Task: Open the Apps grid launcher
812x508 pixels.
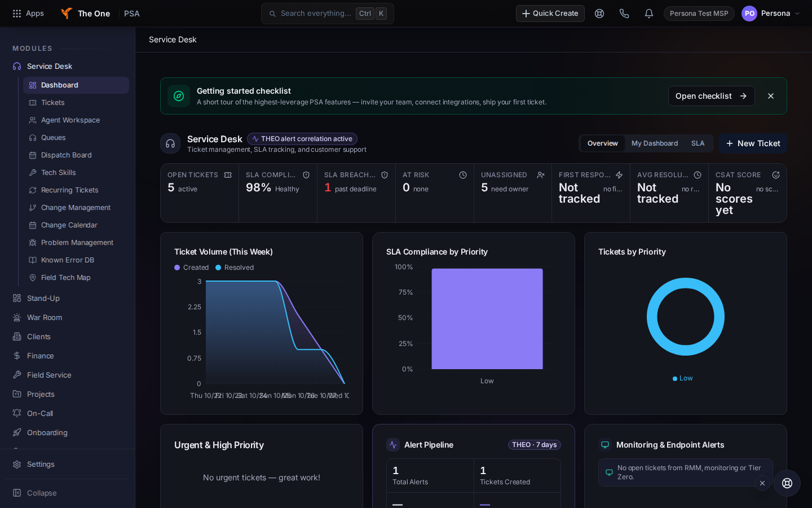Action: (28, 14)
